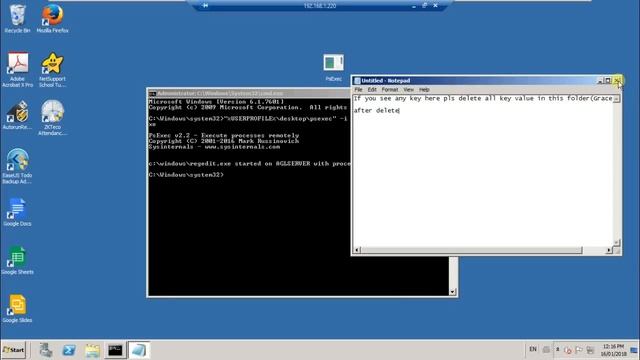Click Notepad horizontal scrollbar thumb
640x360 pixels.
click(x=471, y=250)
